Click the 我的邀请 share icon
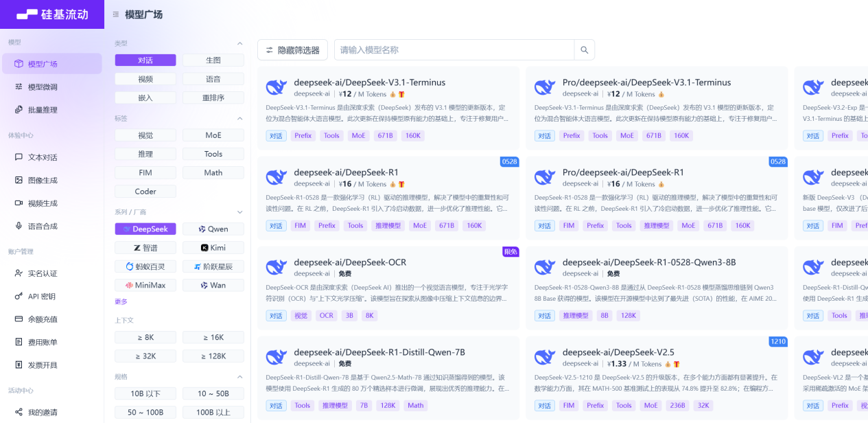 click(x=19, y=412)
